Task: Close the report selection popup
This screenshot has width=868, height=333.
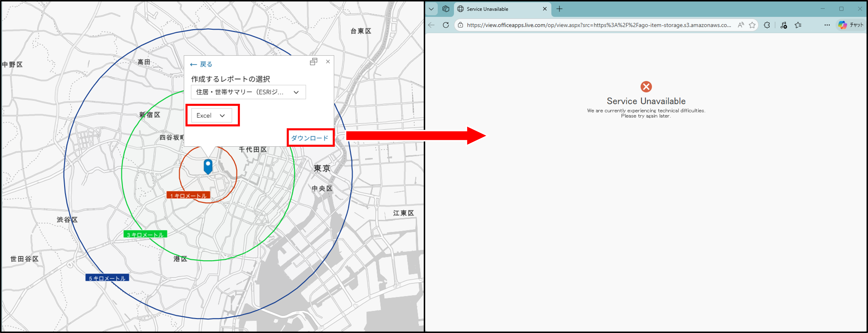Action: tap(328, 61)
